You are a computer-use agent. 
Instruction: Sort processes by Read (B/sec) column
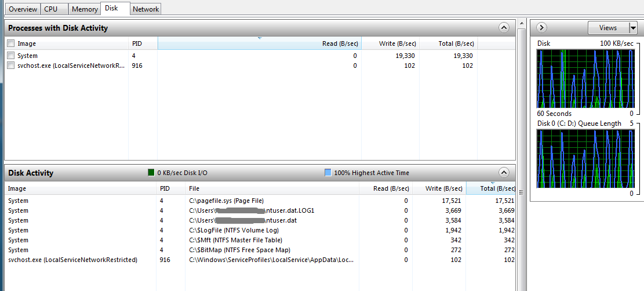click(x=260, y=43)
